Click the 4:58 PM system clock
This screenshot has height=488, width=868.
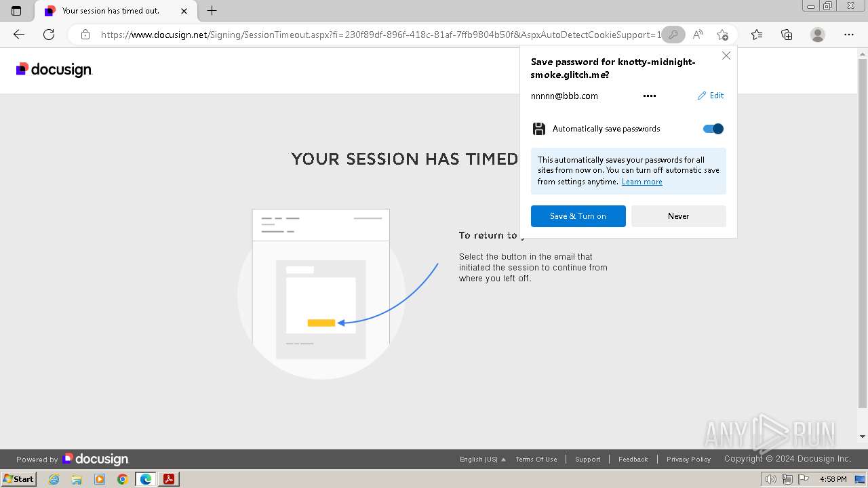(833, 479)
